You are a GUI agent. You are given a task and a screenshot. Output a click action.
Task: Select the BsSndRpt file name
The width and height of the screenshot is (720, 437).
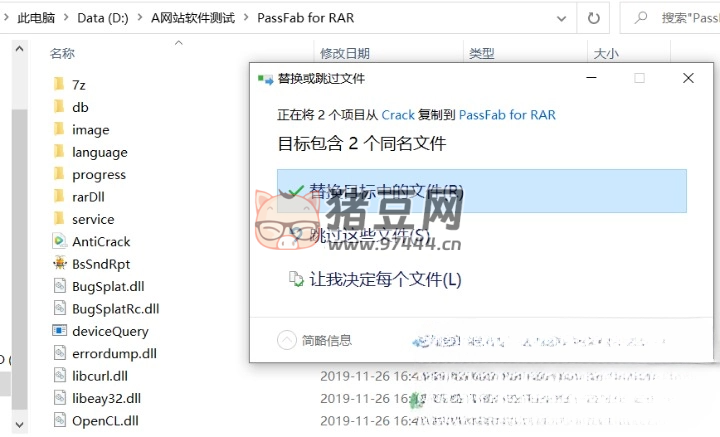click(101, 264)
